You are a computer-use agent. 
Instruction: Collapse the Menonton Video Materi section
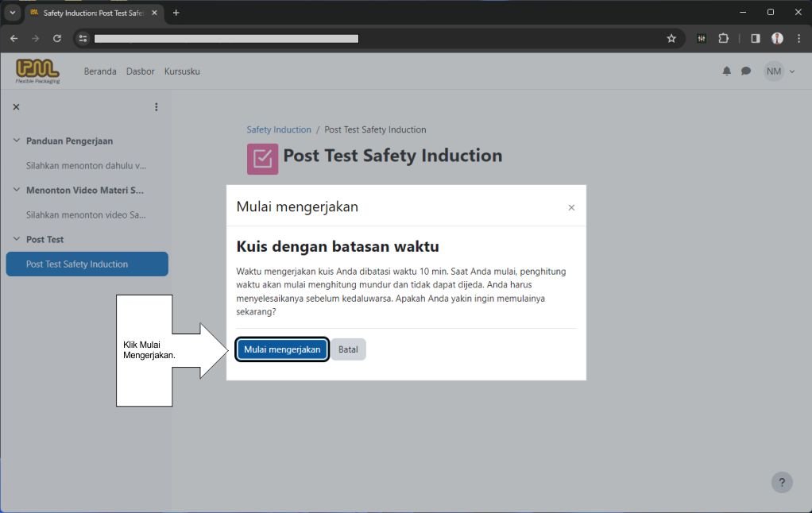click(16, 190)
